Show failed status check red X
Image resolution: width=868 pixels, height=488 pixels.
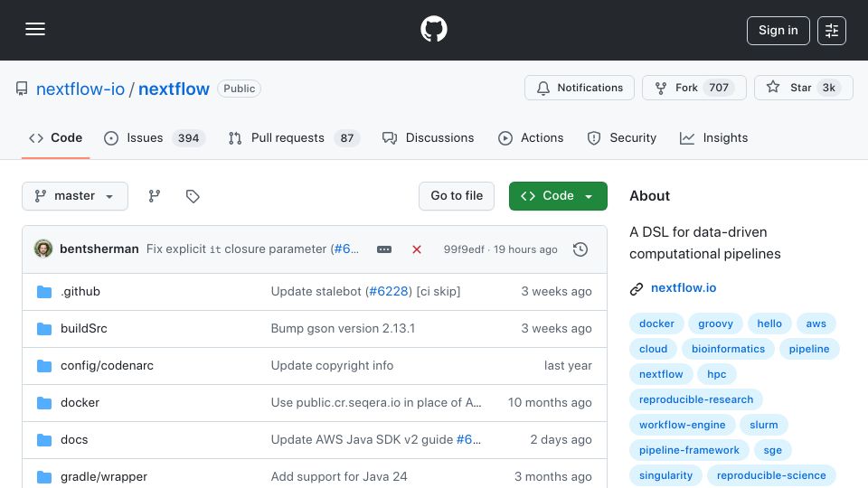pyautogui.click(x=417, y=249)
